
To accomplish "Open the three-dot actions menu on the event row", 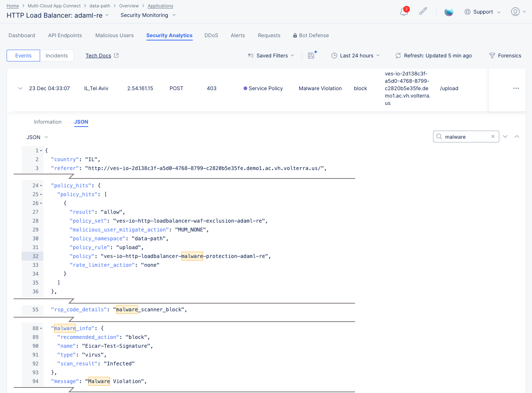I will [516, 88].
